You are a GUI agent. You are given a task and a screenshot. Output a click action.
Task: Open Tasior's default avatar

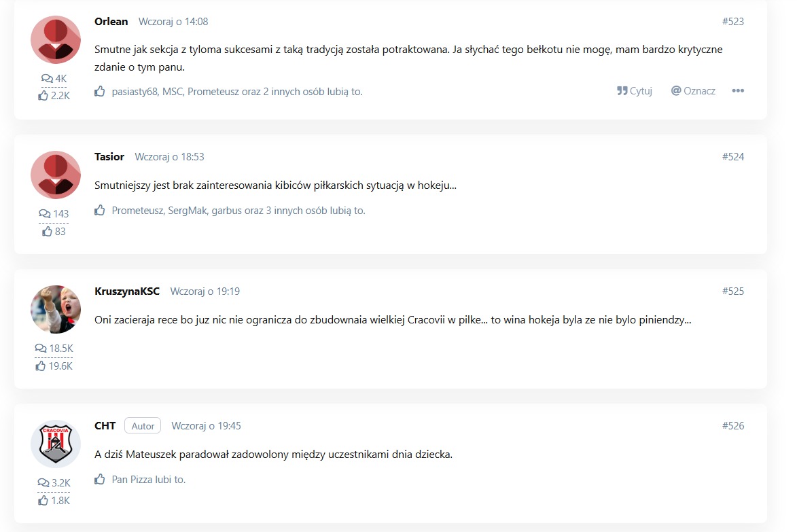[56, 175]
